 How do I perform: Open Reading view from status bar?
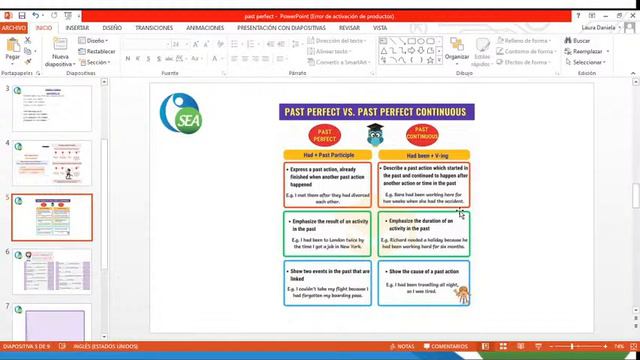point(521,346)
